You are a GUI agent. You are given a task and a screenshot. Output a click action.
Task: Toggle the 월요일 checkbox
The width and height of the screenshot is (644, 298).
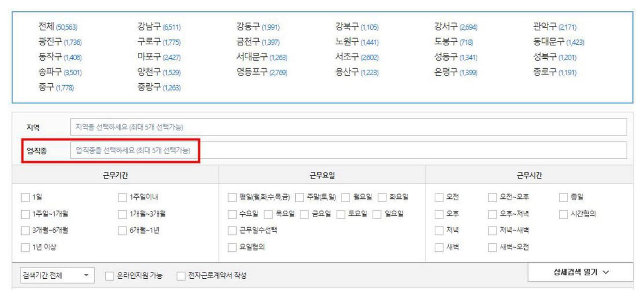point(346,197)
